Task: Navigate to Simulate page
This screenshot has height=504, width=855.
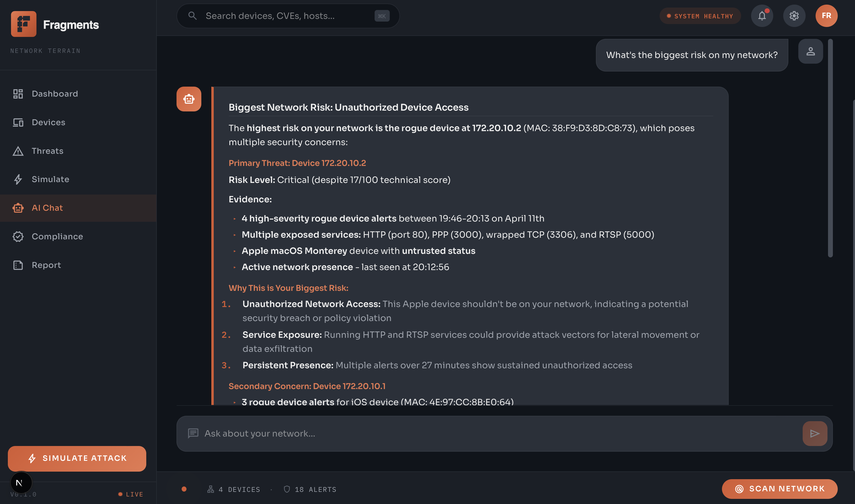Action: click(50, 179)
